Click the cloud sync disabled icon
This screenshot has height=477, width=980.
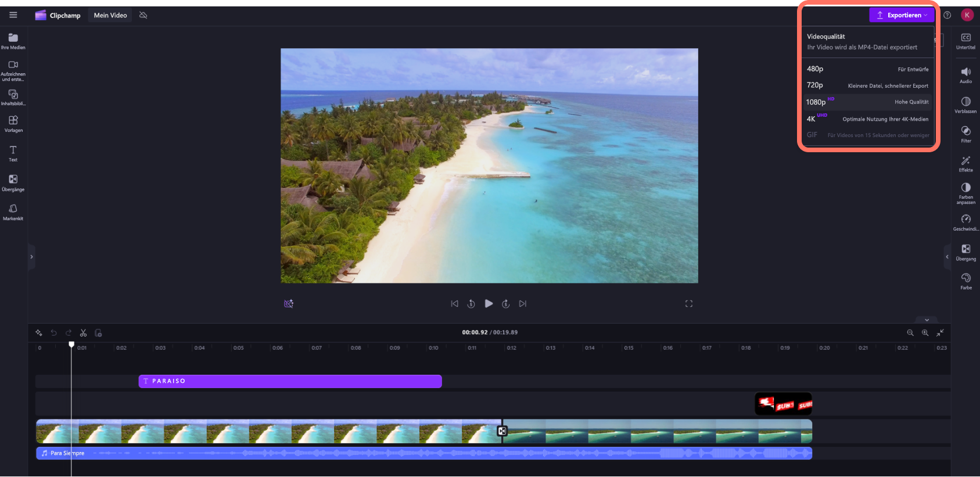pyautogui.click(x=143, y=15)
